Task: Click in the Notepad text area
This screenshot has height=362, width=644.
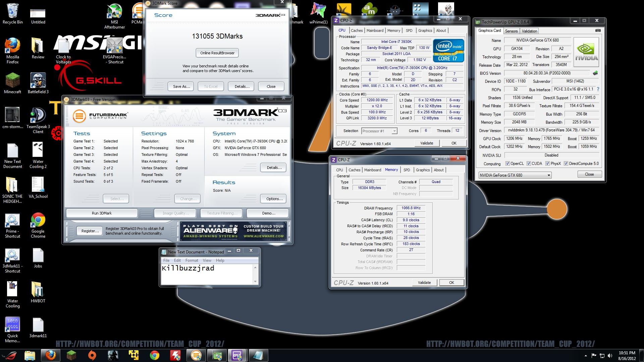Action: coord(207,274)
